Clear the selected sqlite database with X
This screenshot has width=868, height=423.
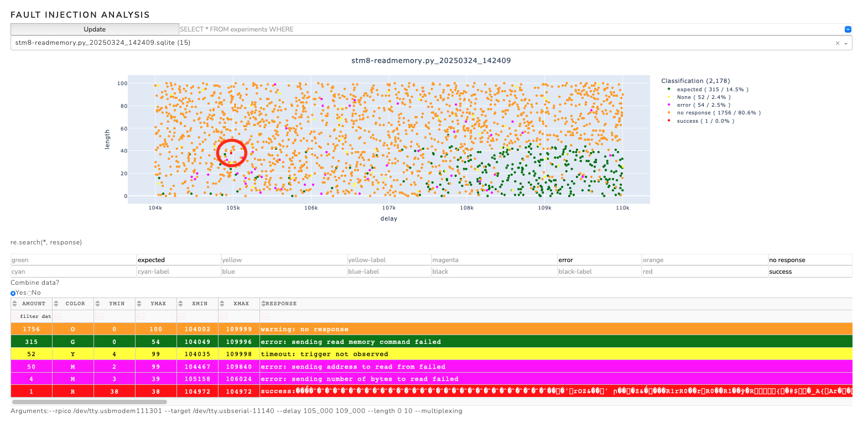pyautogui.click(x=837, y=43)
